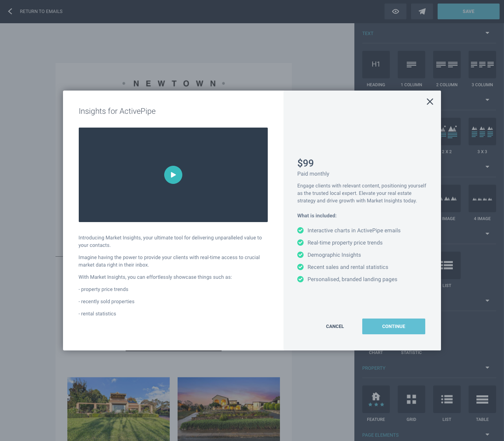Viewport: 504px width, 441px height.
Task: Click the 'Paid monthly' text
Action: coord(313,174)
